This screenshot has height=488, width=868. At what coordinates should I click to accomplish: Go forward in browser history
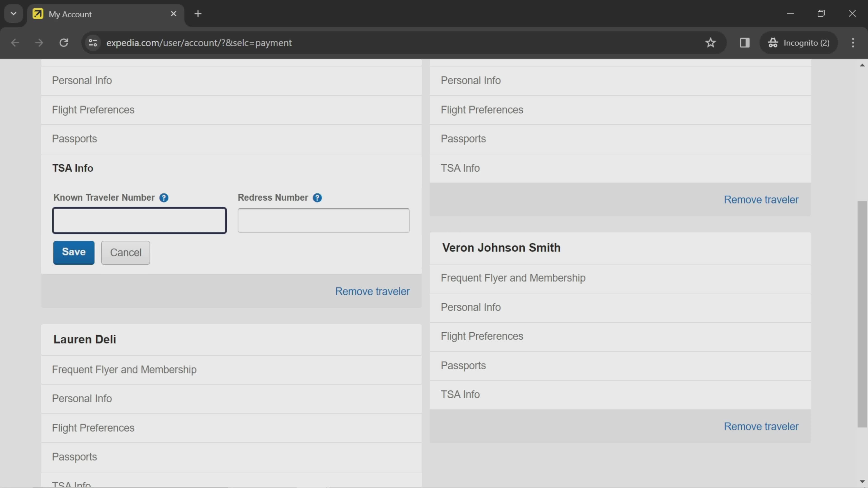(x=39, y=43)
